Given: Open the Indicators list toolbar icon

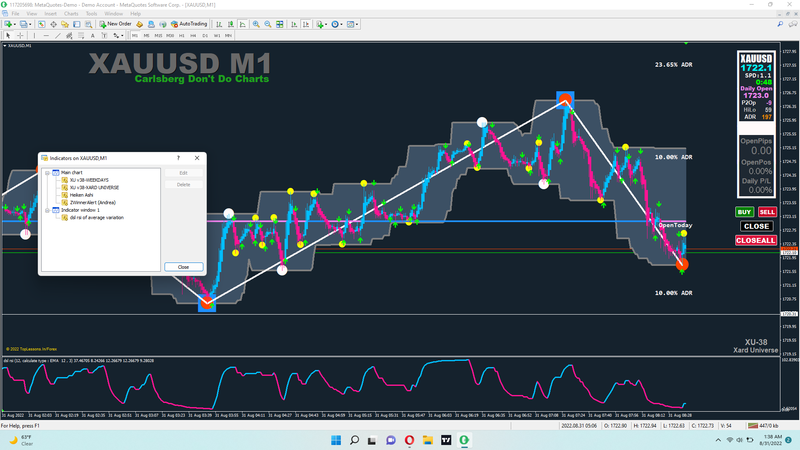Looking at the screenshot, I should tap(320, 24).
